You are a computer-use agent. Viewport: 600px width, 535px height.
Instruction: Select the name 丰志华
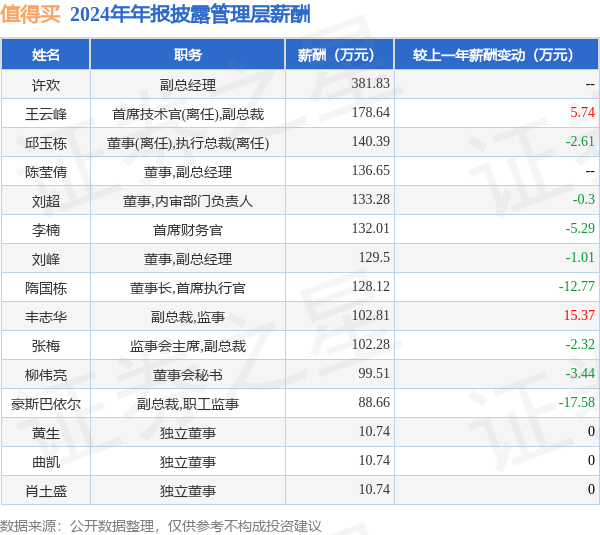click(x=46, y=317)
